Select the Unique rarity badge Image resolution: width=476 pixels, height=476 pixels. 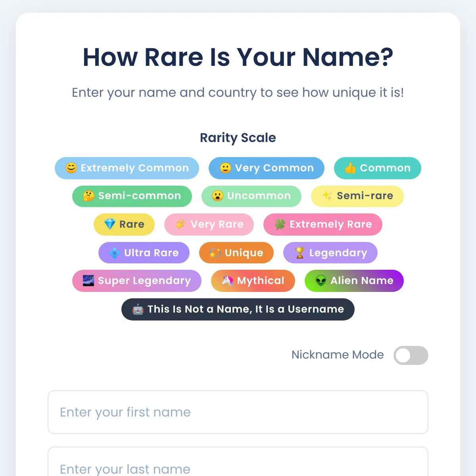(x=236, y=253)
